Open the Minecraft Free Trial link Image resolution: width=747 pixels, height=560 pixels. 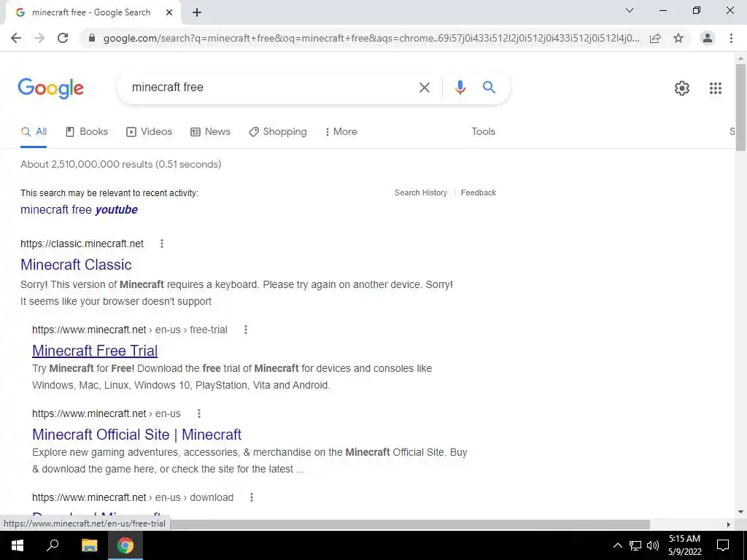[95, 351]
